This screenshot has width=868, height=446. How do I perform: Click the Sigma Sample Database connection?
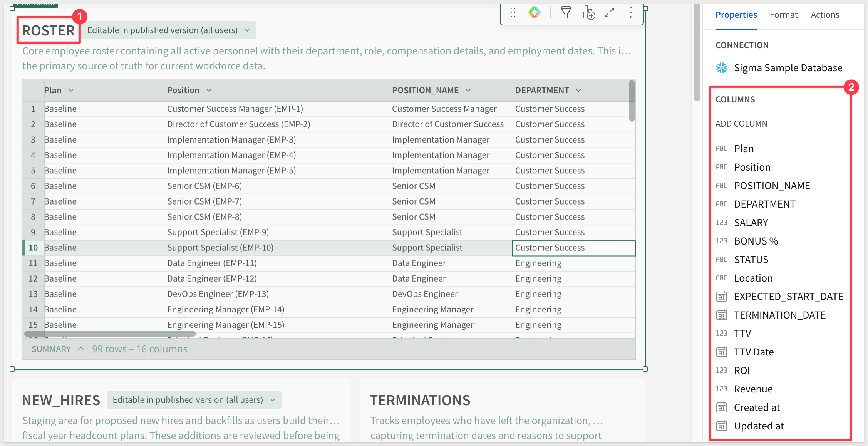[779, 68]
